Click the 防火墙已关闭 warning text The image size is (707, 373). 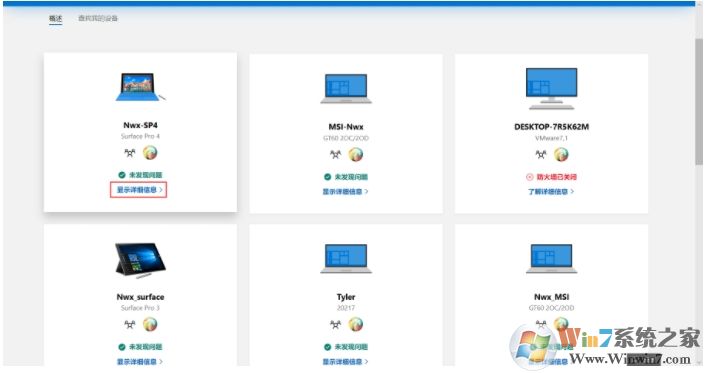tap(556, 177)
